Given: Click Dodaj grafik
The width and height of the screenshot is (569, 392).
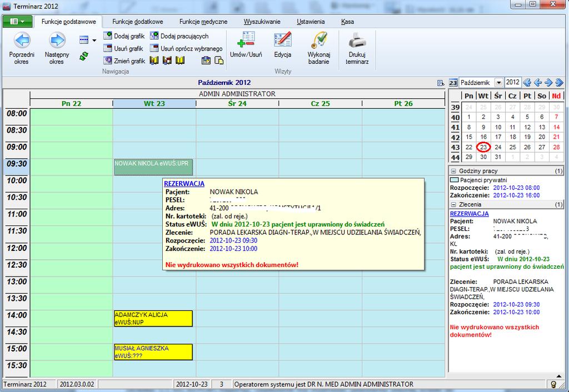Looking at the screenshot, I should click(124, 36).
